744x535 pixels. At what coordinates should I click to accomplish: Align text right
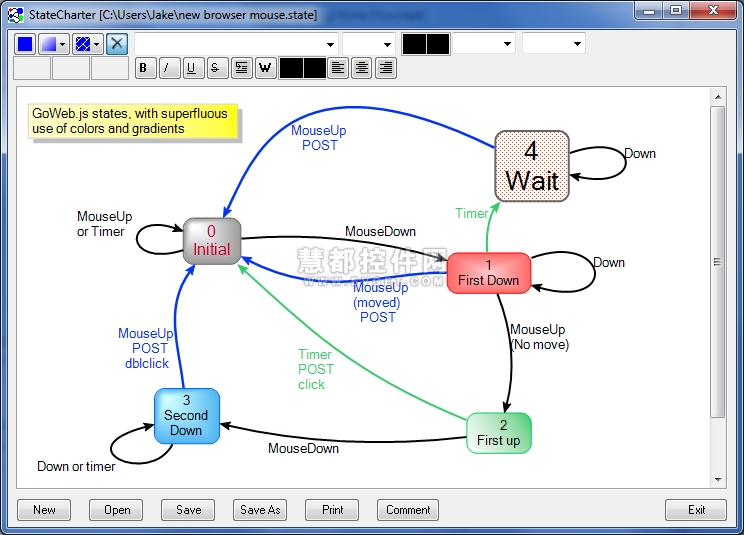click(x=386, y=68)
